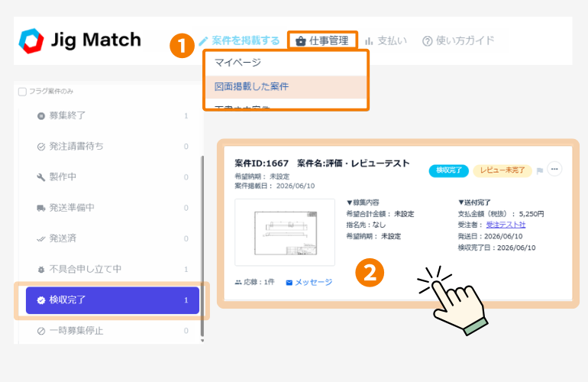Open 案件を掲載する link
The height and width of the screenshot is (382, 588).
(239, 40)
